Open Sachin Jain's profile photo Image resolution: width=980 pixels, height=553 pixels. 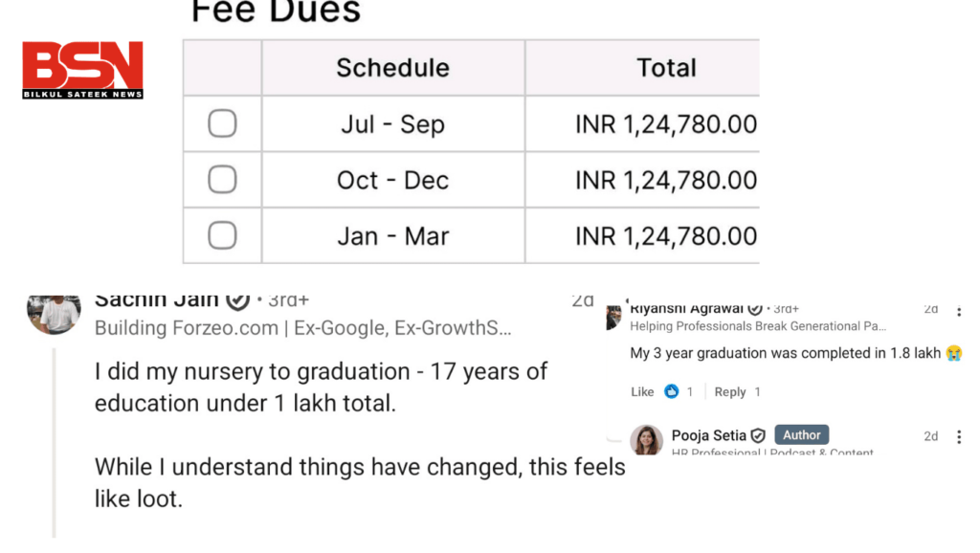point(54,313)
